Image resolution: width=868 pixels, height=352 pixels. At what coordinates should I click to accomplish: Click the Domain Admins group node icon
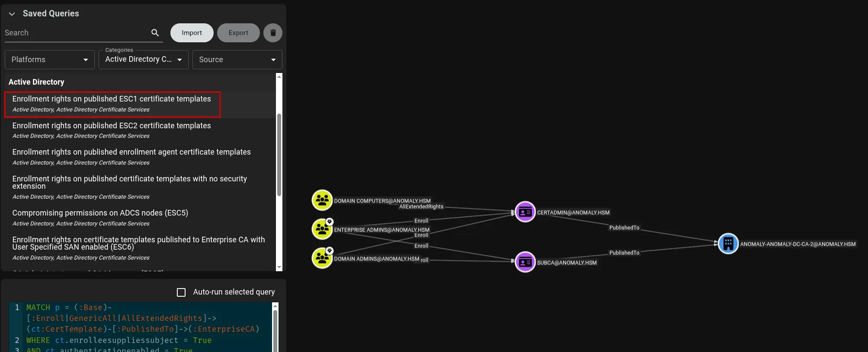coord(322,258)
